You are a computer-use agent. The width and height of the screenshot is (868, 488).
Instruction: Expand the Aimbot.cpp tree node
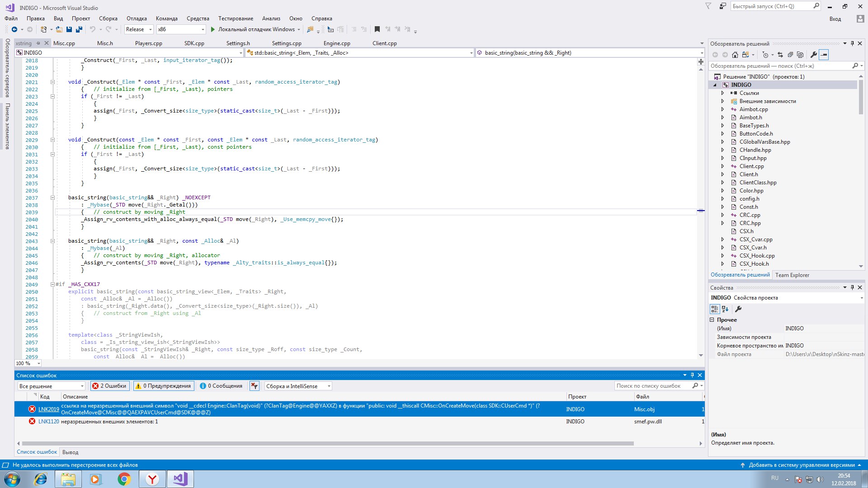click(722, 109)
